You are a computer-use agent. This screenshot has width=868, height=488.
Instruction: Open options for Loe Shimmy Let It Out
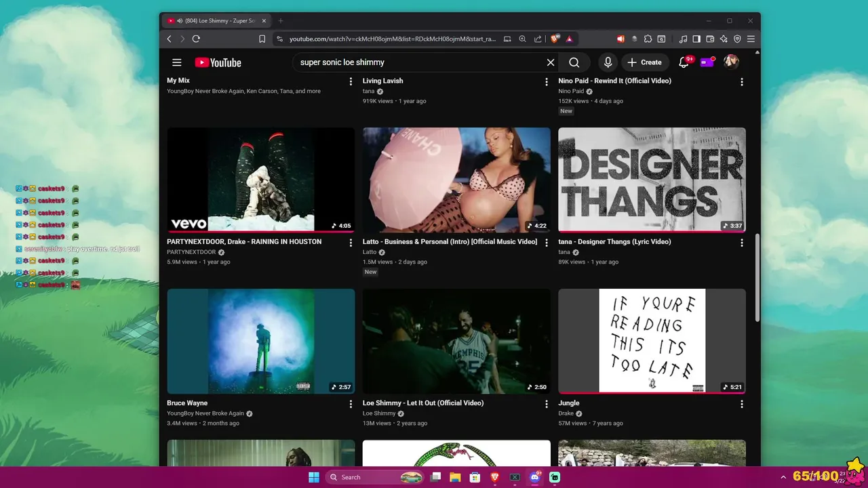coord(547,404)
